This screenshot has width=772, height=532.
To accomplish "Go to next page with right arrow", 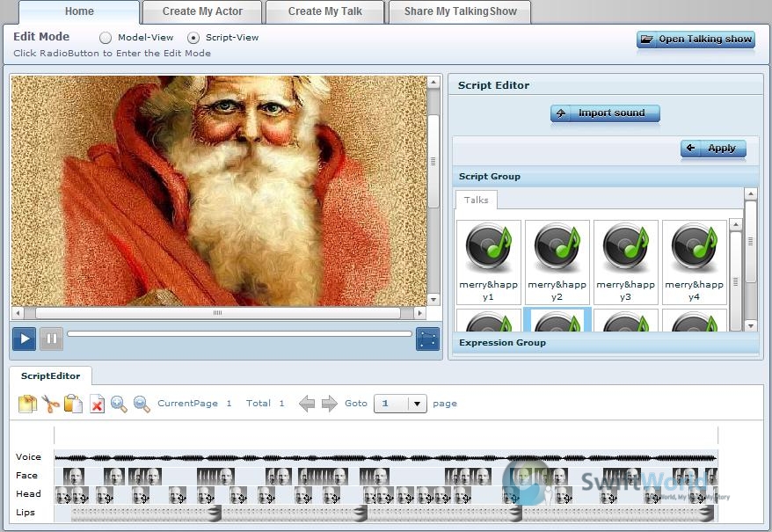I will tap(330, 404).
